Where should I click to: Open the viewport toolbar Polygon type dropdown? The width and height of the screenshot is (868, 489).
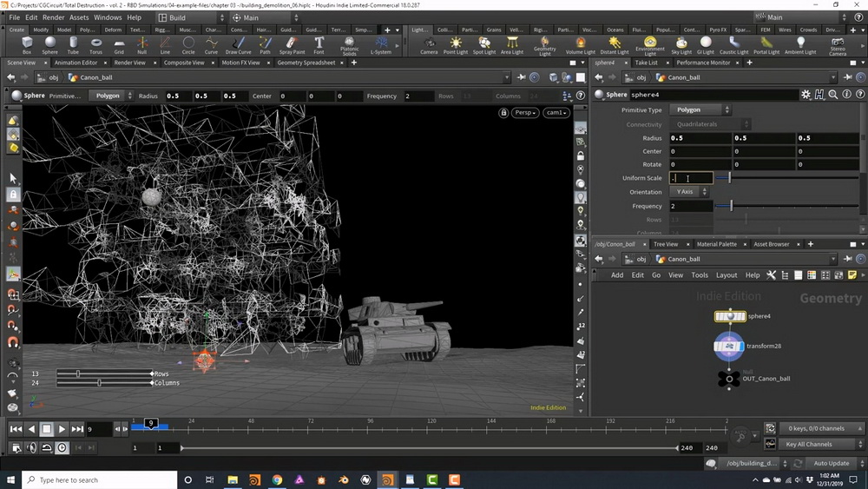point(111,96)
